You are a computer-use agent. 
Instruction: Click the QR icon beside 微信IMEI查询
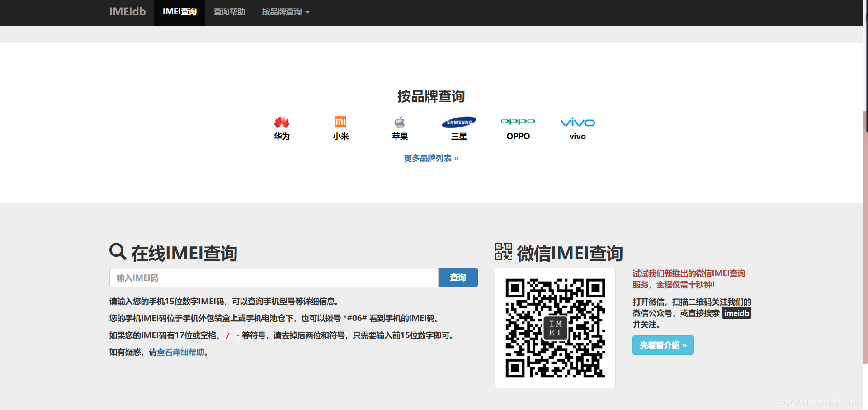[x=504, y=251]
